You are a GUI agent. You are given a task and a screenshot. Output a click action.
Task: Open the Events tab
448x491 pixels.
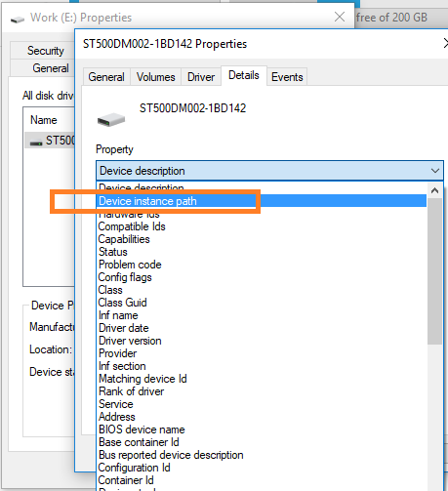pos(287,77)
